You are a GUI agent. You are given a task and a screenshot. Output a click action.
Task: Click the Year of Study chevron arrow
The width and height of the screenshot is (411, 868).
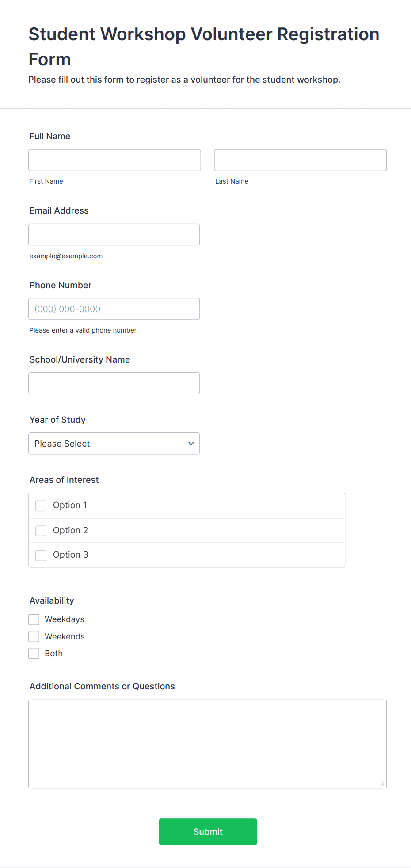pyautogui.click(x=191, y=444)
